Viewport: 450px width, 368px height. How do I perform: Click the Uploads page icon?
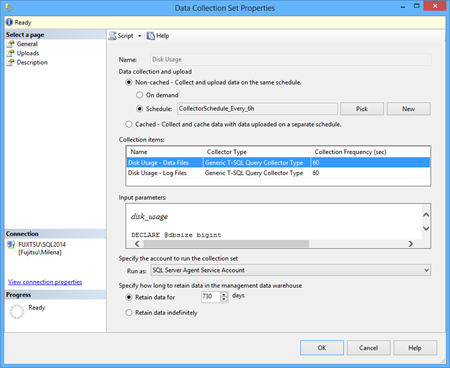pyautogui.click(x=11, y=53)
